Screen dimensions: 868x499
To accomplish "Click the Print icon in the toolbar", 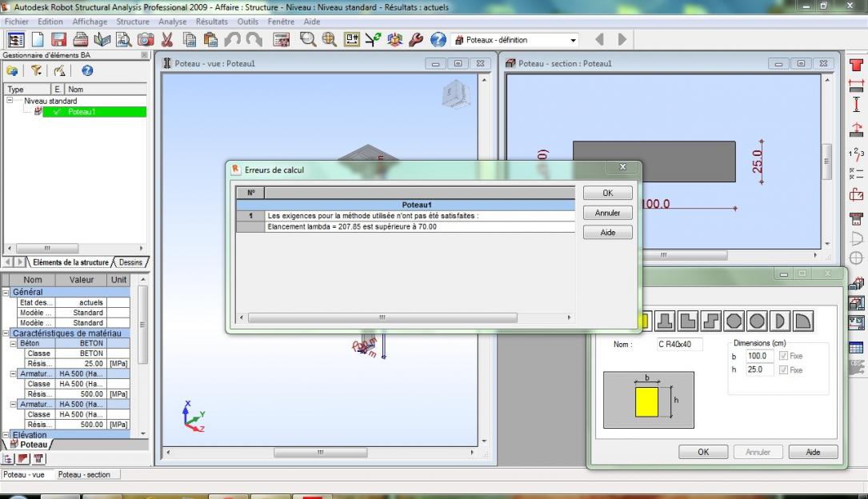I will (x=80, y=40).
